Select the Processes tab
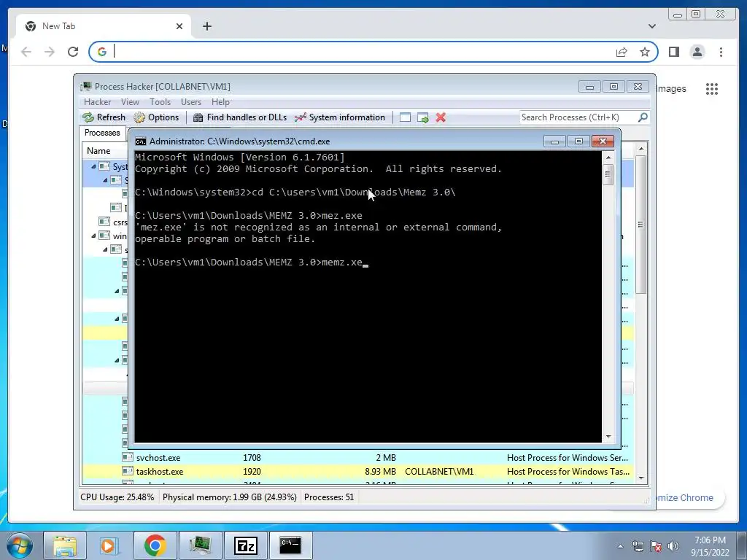 pyautogui.click(x=102, y=133)
